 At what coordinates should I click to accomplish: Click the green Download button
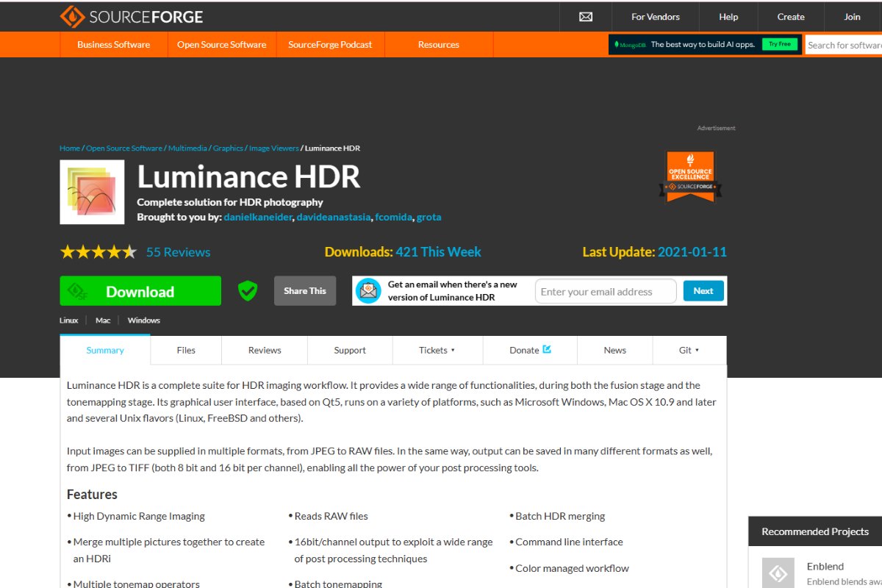tap(140, 290)
